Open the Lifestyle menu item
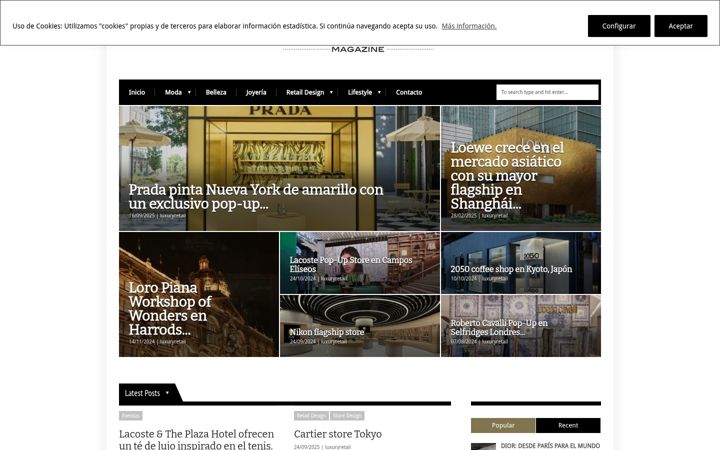 [x=360, y=92]
